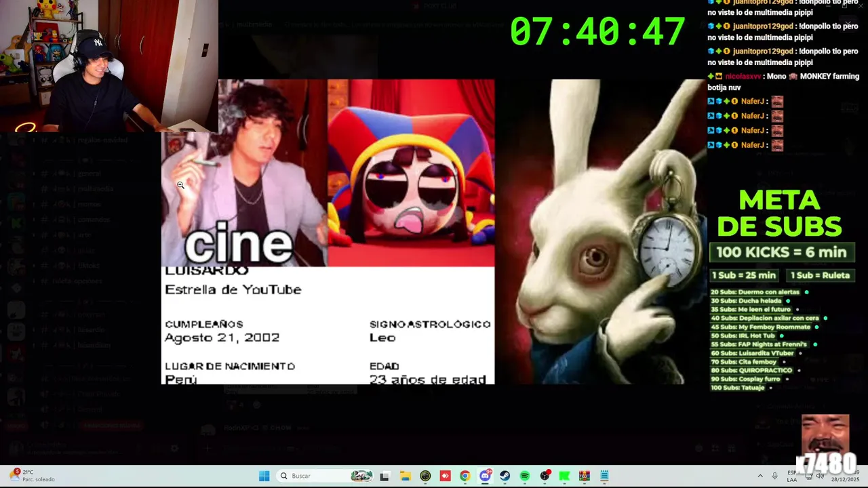The height and width of the screenshot is (488, 868).
Task: Click the 'Estrella de YouTube' text
Action: point(233,289)
